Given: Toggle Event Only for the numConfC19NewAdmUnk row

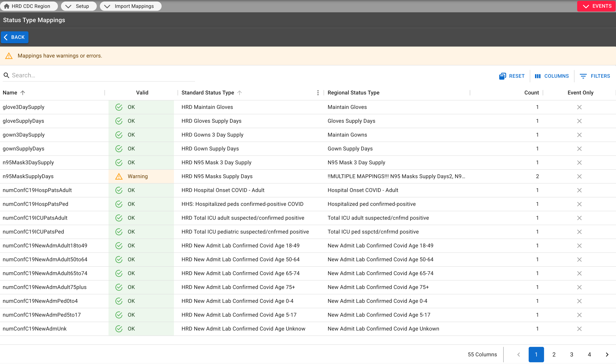Looking at the screenshot, I should pyautogui.click(x=579, y=329).
